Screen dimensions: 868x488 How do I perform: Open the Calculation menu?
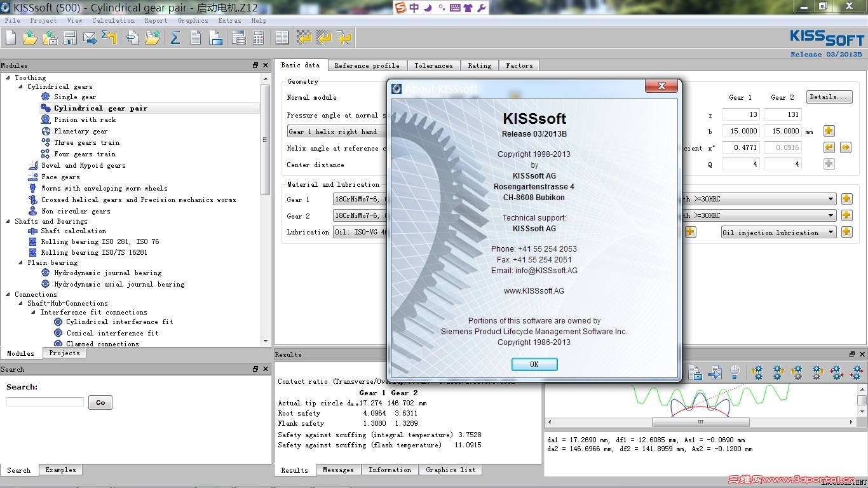pos(113,20)
